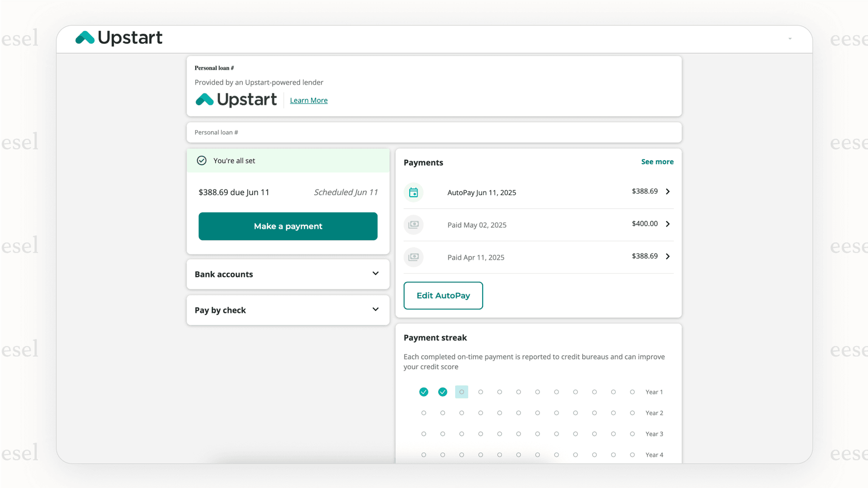Click the payment icon beside Paid Apr 11
The height and width of the screenshot is (488, 868).
click(x=413, y=257)
